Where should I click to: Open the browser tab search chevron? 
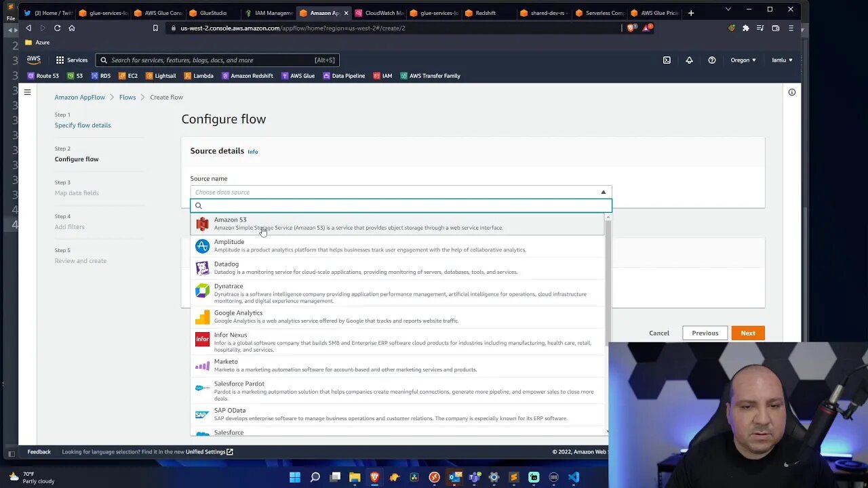pyautogui.click(x=728, y=9)
